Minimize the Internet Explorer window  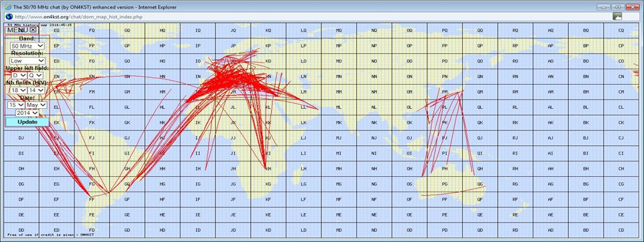click(603, 7)
